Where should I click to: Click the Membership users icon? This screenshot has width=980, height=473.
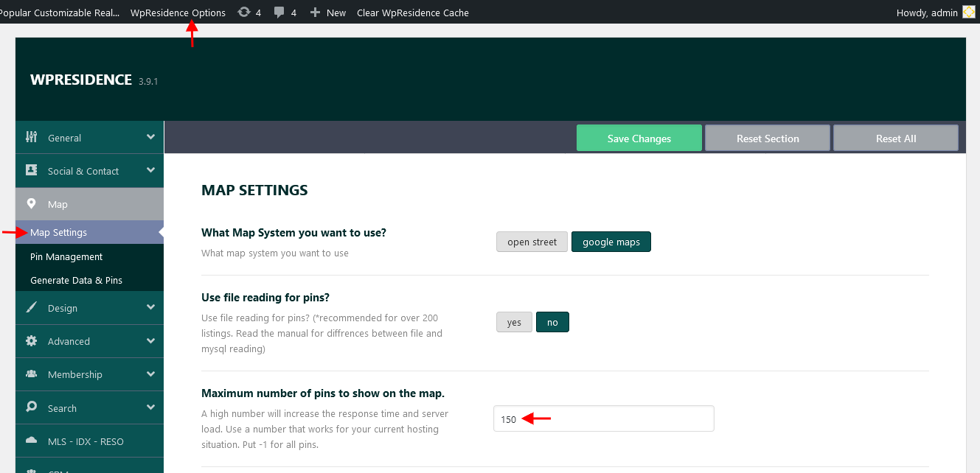(x=31, y=374)
